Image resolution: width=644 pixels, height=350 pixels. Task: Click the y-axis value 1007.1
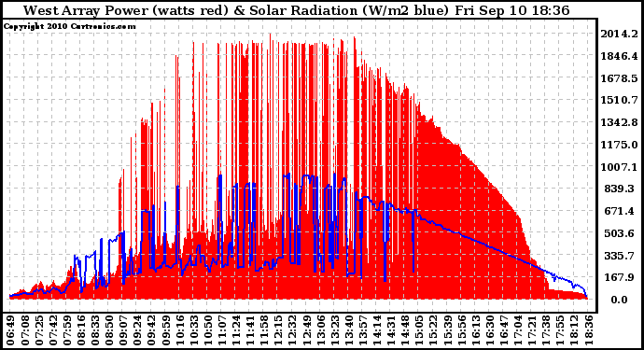(619, 167)
